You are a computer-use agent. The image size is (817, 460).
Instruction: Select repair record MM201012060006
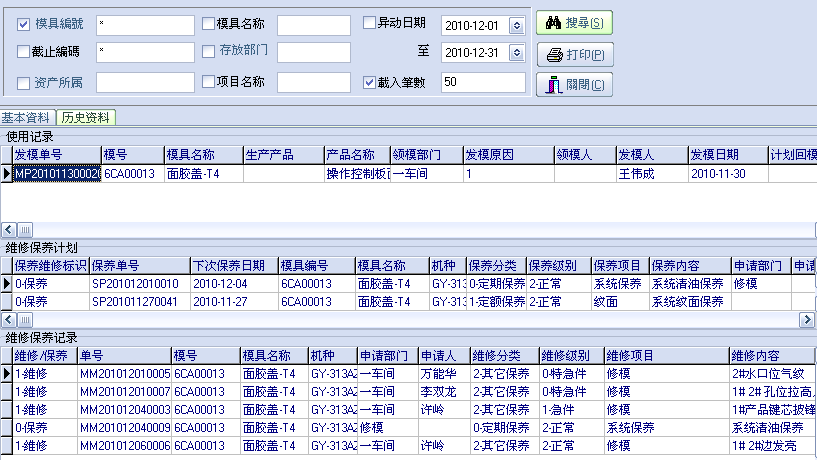[x=124, y=445]
